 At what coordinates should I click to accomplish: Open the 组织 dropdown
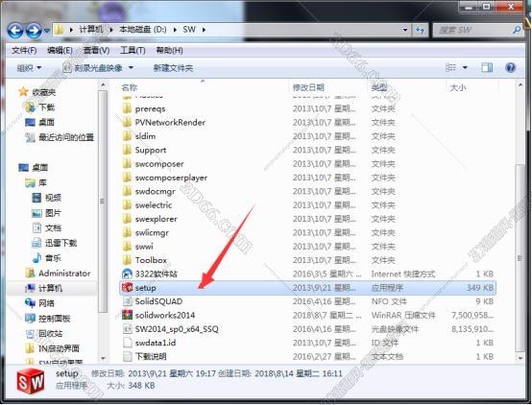pyautogui.click(x=29, y=68)
